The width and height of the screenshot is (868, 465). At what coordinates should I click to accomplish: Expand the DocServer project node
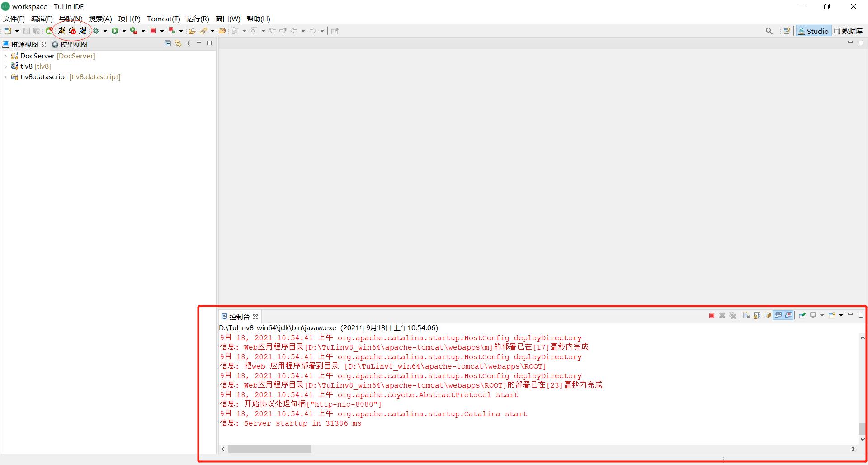5,56
